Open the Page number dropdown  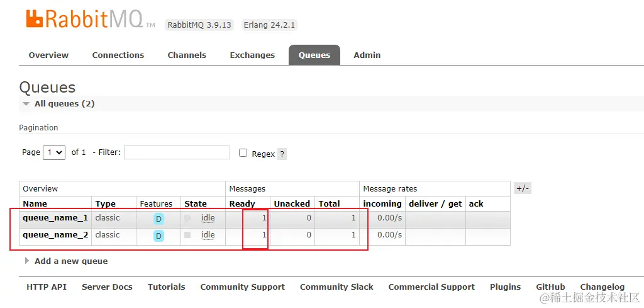pos(54,152)
